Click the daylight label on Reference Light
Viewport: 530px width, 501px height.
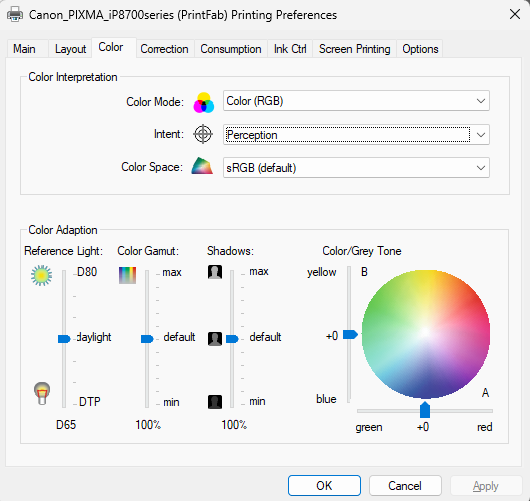pyautogui.click(x=94, y=337)
